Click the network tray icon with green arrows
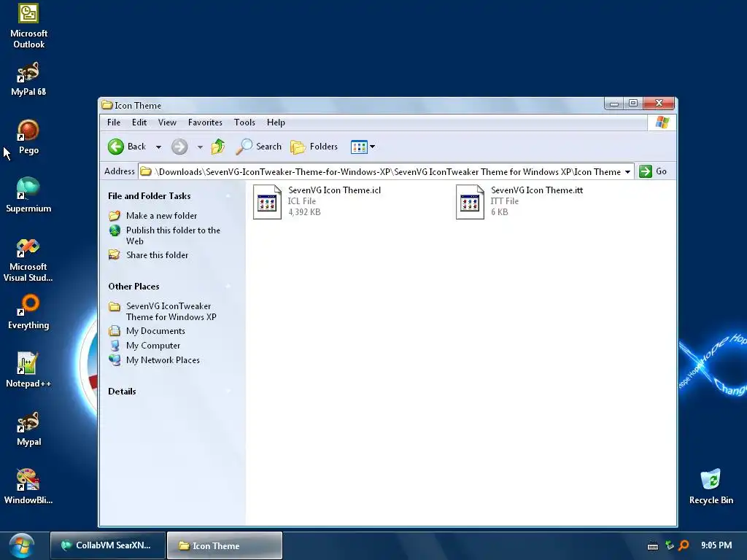This screenshot has height=560, width=747. pyautogui.click(x=670, y=545)
